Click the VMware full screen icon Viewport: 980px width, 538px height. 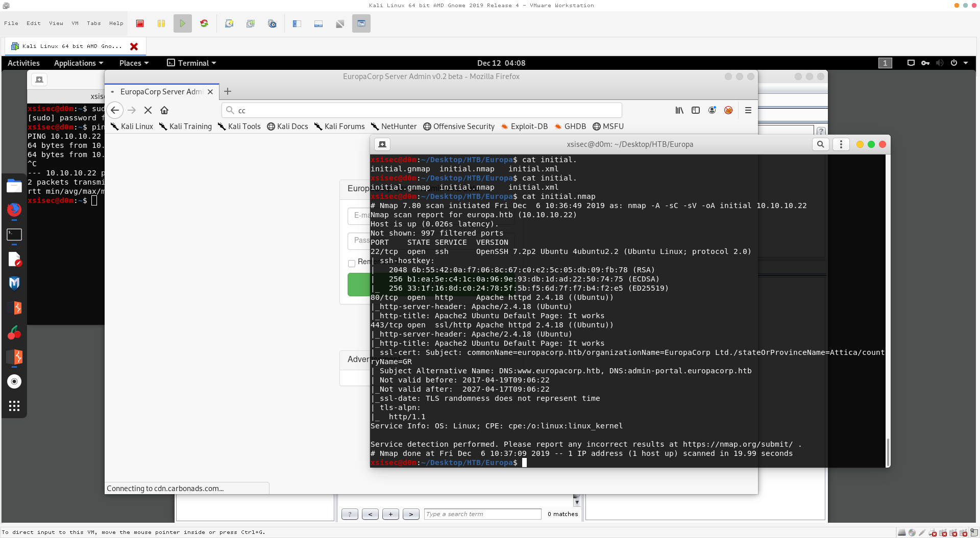pos(340,23)
